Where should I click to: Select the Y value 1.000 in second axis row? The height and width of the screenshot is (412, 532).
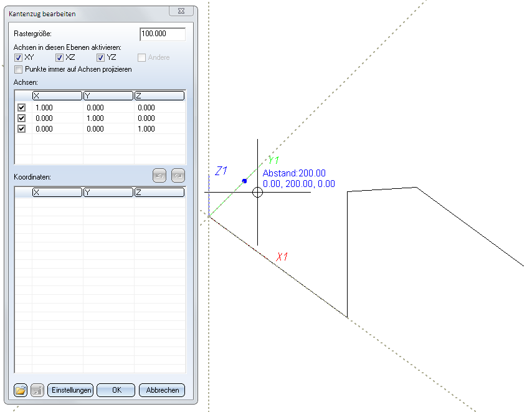pyautogui.click(x=97, y=118)
